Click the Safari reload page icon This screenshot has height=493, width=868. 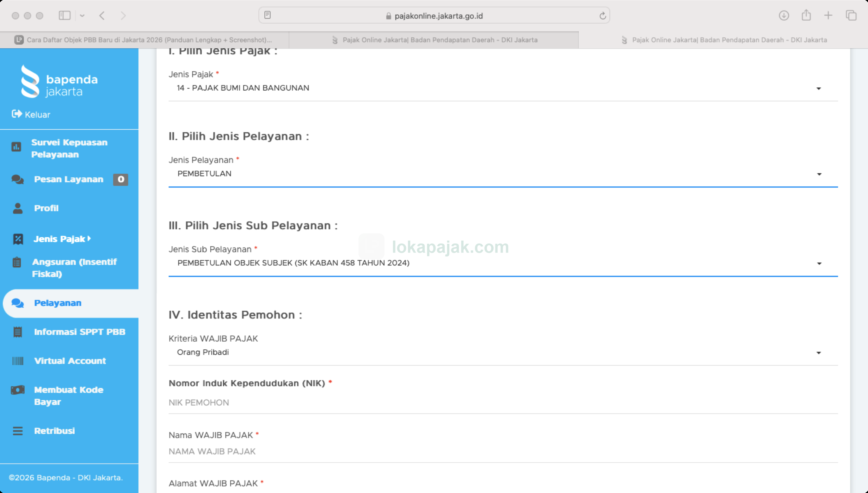coord(602,16)
